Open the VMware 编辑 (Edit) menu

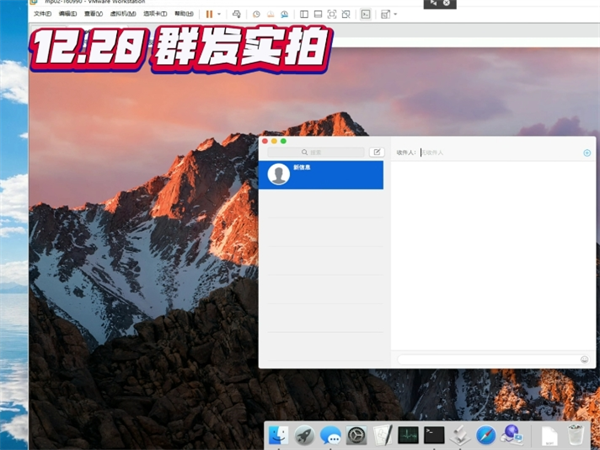(67, 14)
